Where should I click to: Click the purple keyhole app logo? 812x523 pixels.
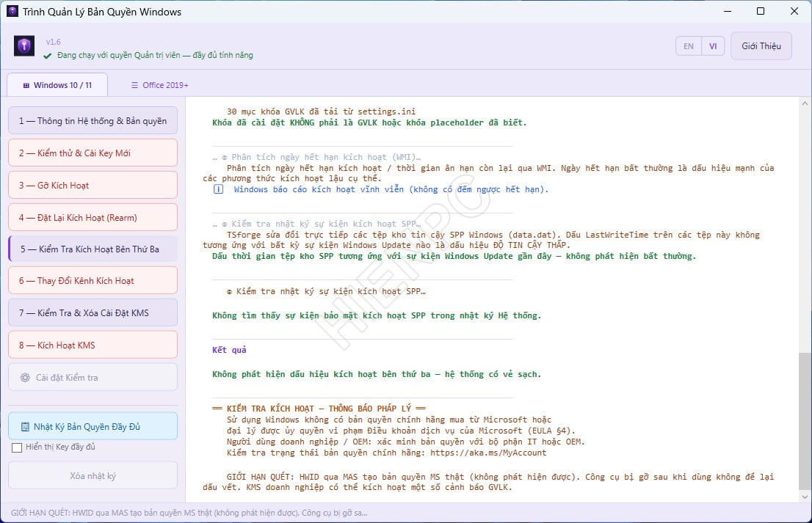tap(24, 46)
